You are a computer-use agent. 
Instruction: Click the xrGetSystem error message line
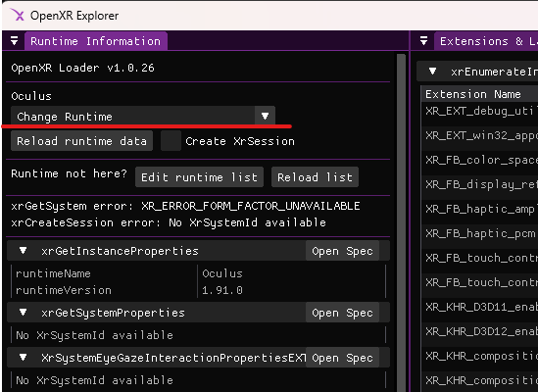click(x=185, y=206)
